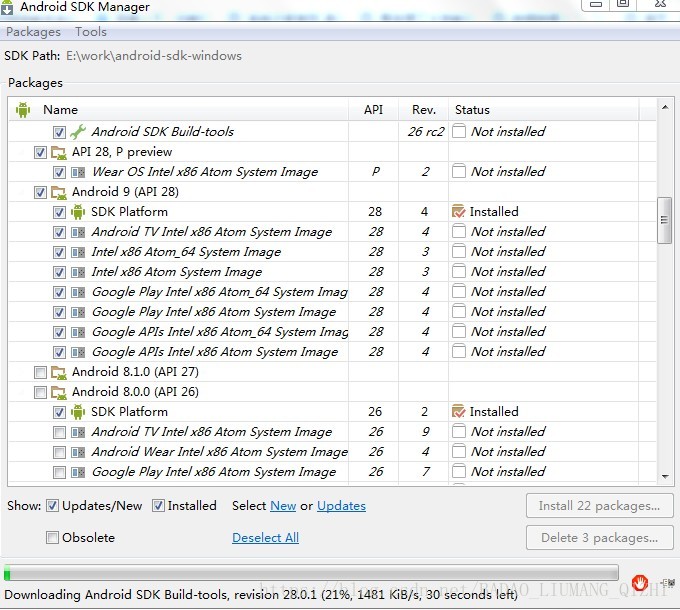
Task: Open the Tools menu
Action: pyautogui.click(x=91, y=32)
